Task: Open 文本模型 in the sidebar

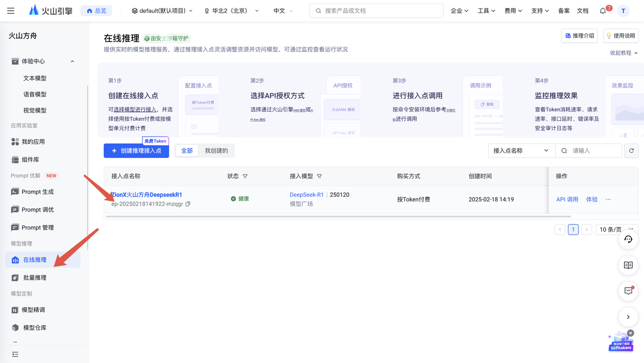Action: tap(35, 79)
